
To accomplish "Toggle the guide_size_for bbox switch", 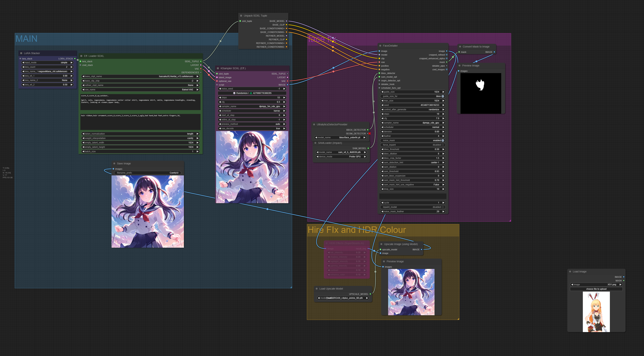I will click(443, 96).
